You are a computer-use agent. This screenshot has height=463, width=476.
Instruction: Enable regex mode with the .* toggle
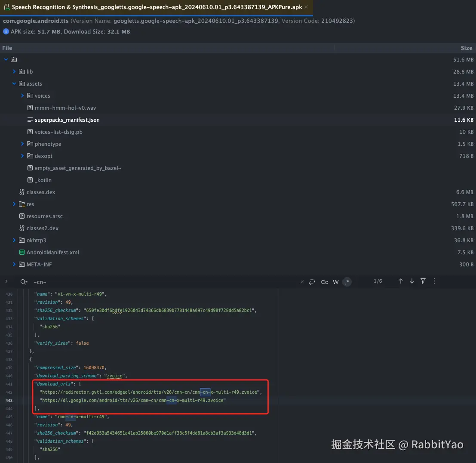click(x=347, y=281)
